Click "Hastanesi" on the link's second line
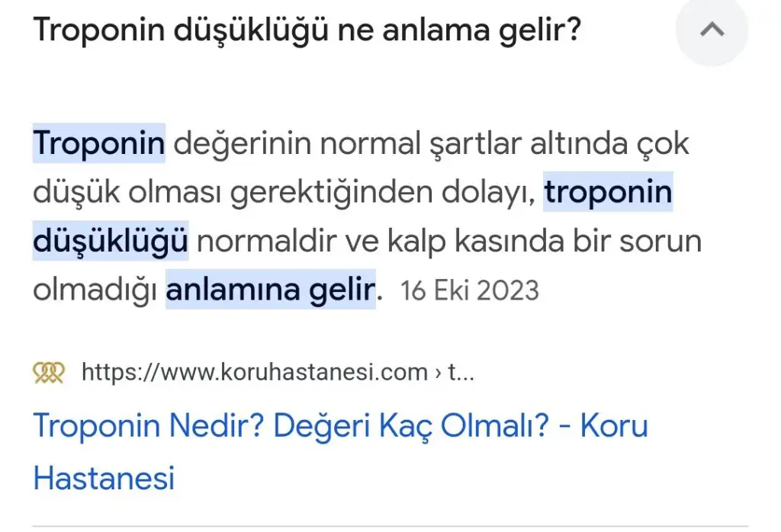This screenshot has width=781, height=532. 104,478
